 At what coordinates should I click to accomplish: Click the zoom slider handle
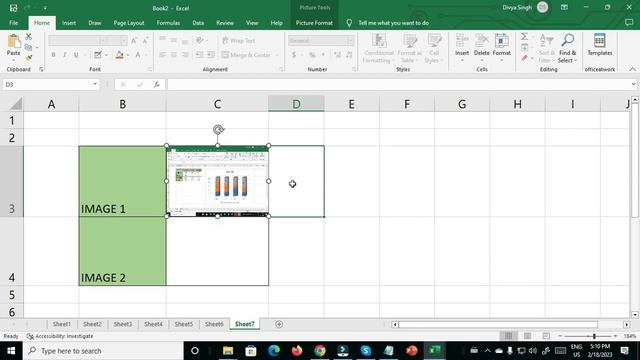(x=594, y=336)
